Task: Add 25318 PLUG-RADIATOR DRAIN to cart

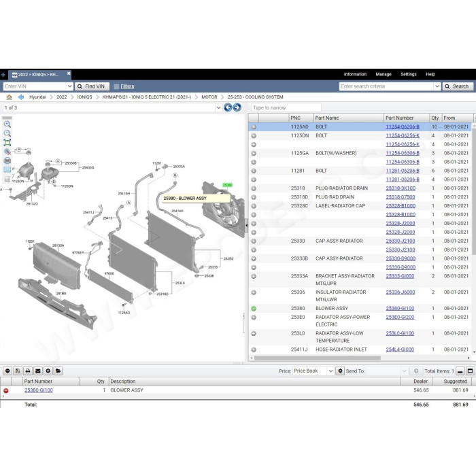Action: 254,188
